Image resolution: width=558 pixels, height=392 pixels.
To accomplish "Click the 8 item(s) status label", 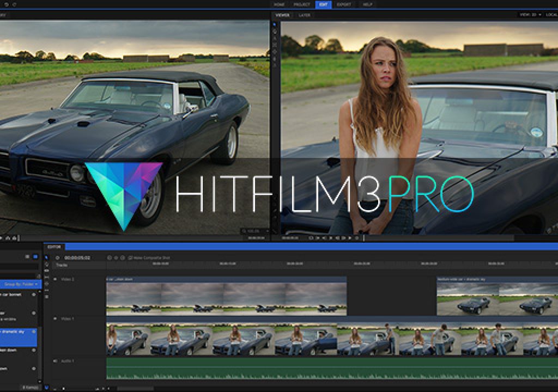I will pyautogui.click(x=31, y=387).
